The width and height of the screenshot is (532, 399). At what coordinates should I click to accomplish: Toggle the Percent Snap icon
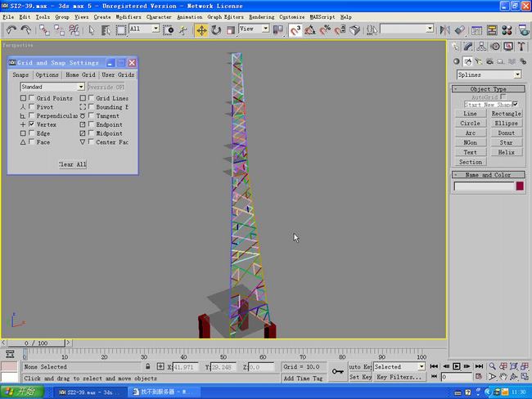coord(325,30)
